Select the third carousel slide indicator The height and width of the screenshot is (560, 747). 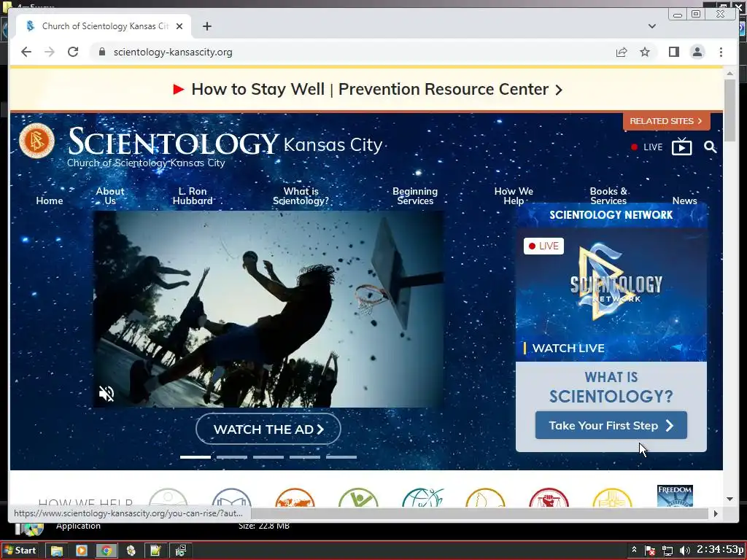268,457
